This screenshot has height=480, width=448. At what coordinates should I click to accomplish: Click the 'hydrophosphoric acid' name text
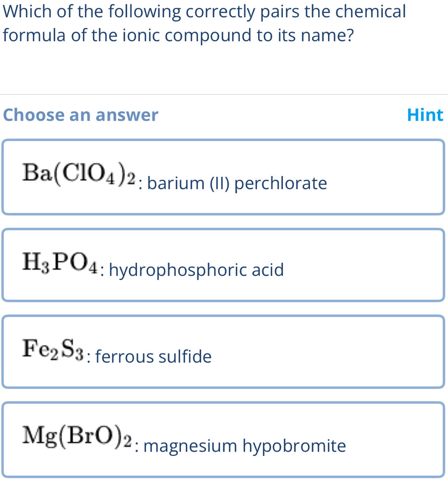[x=197, y=270]
